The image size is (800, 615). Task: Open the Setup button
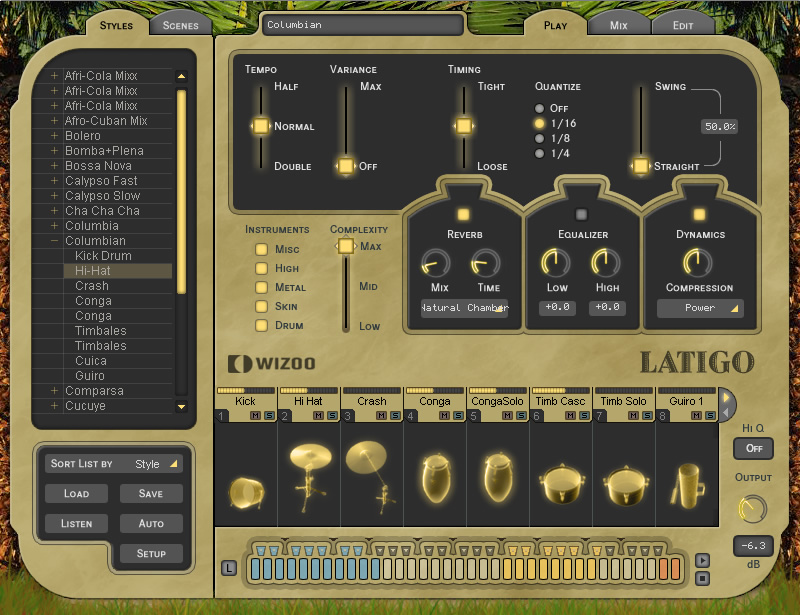click(x=151, y=553)
